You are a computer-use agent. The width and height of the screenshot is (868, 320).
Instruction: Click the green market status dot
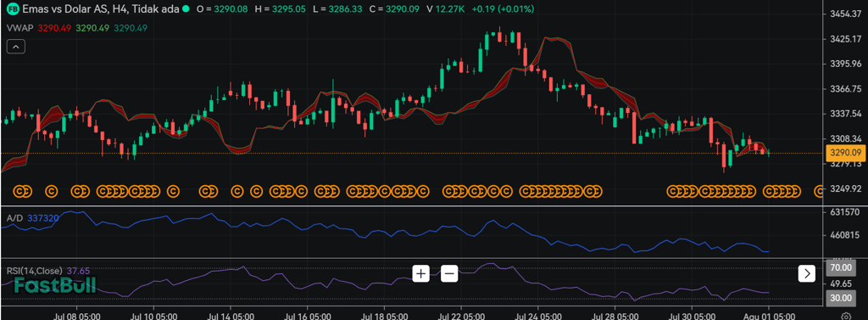tap(185, 9)
